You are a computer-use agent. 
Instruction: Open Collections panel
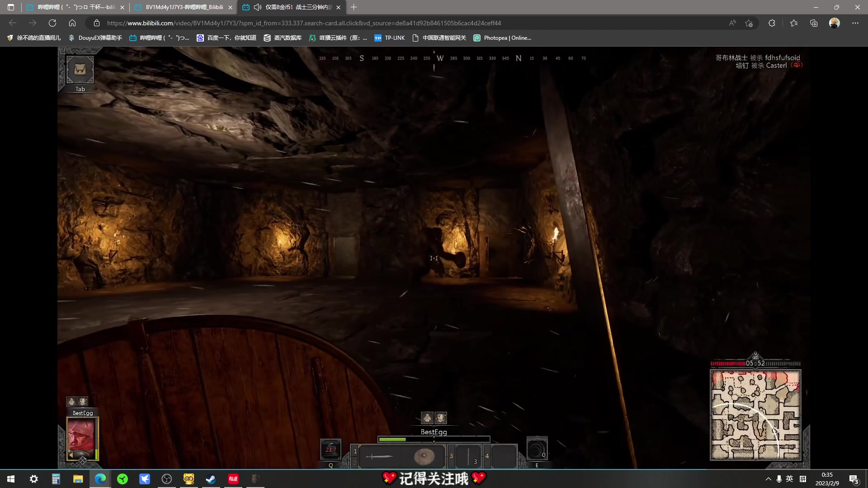[814, 23]
